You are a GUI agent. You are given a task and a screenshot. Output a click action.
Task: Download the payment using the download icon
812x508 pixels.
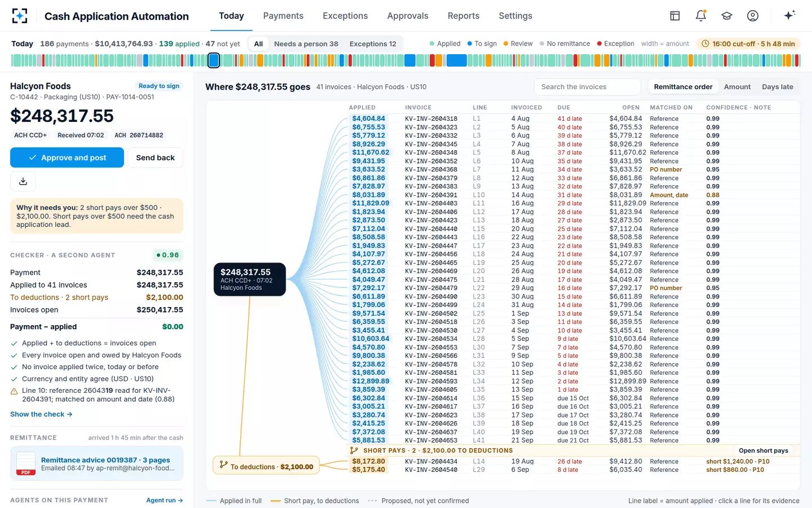[x=23, y=181]
